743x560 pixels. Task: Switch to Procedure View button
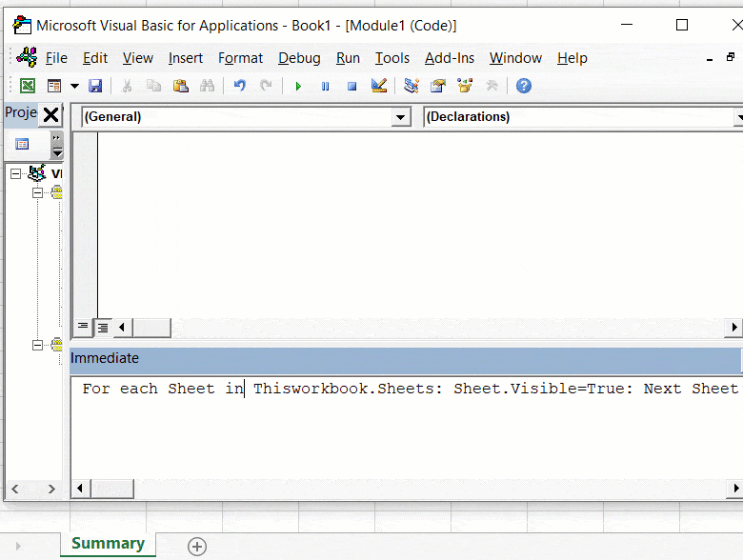[x=83, y=327]
